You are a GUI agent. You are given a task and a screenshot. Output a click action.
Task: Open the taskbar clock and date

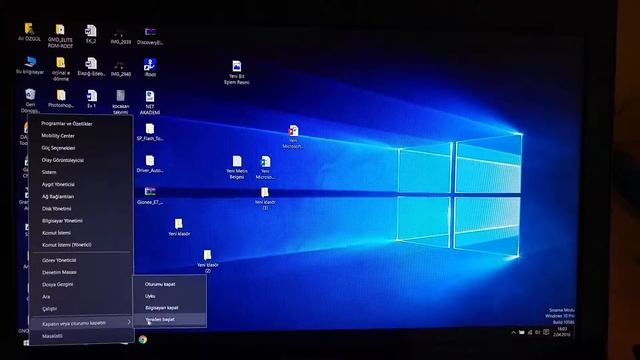tap(562, 331)
